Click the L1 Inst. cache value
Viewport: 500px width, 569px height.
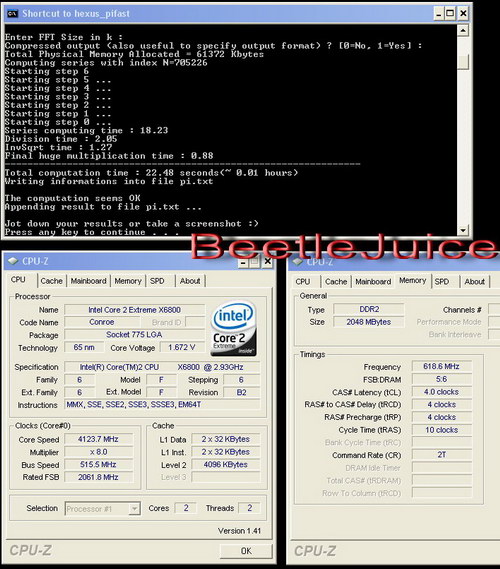click(226, 452)
